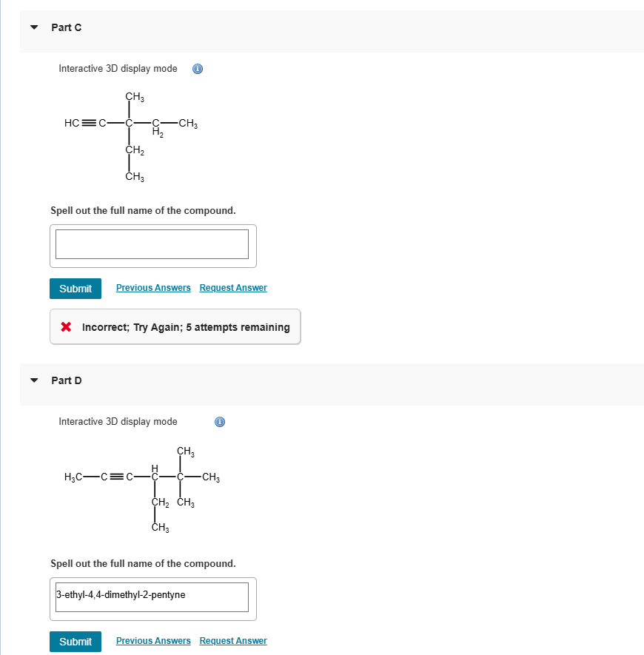Click the info icon beside Interactive 3D display mode in Part C

point(197,68)
